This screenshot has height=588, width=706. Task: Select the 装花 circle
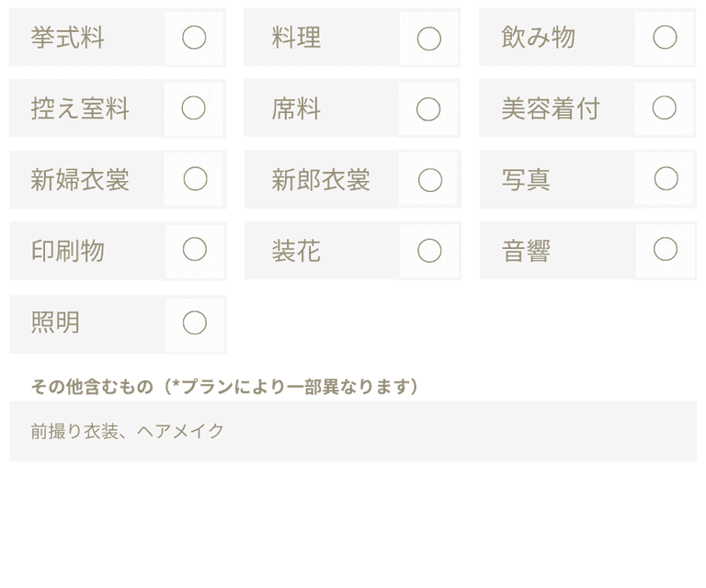click(430, 251)
